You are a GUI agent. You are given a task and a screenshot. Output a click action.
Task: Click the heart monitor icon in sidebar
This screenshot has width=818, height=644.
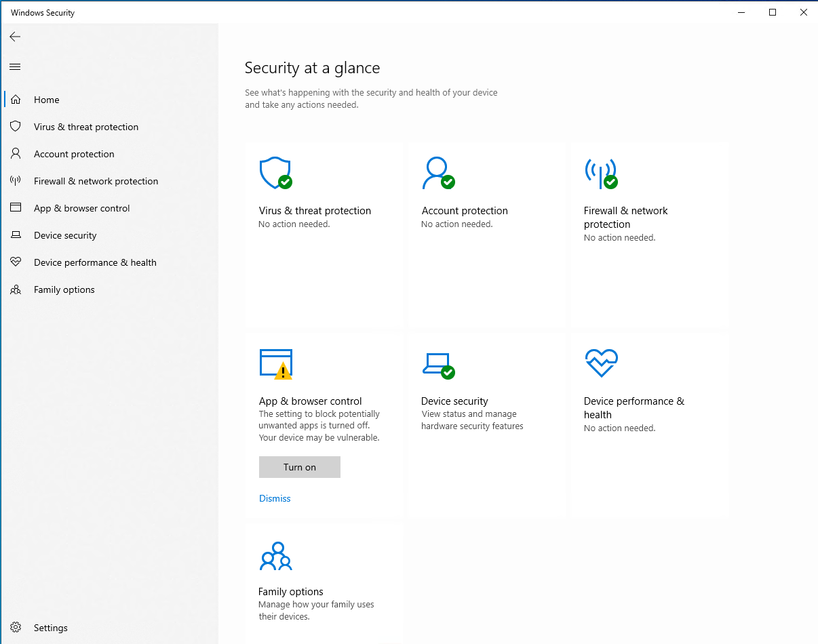pos(16,262)
